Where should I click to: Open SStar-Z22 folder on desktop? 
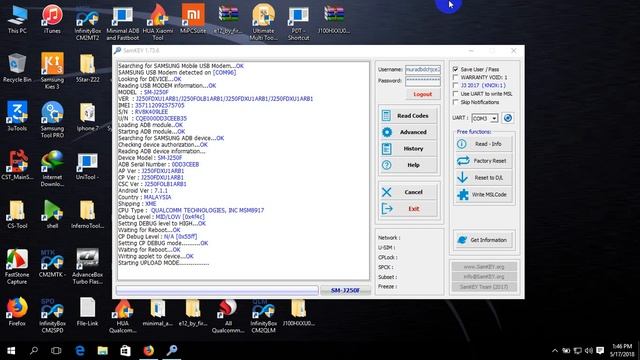(87, 68)
